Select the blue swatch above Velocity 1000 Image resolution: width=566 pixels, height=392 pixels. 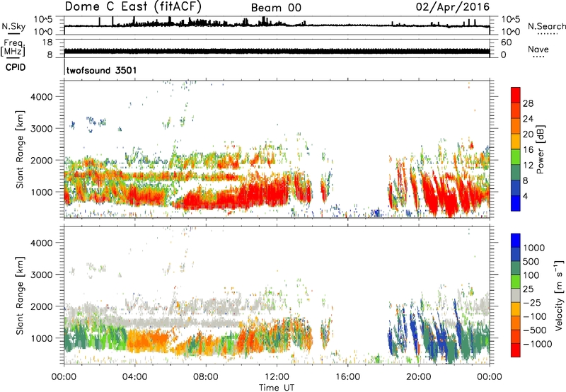click(x=516, y=241)
